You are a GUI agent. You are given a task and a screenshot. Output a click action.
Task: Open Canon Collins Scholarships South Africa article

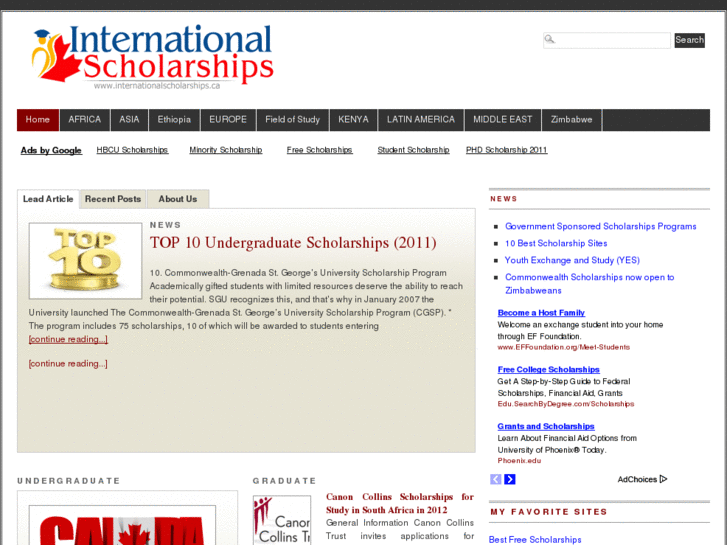click(x=400, y=503)
